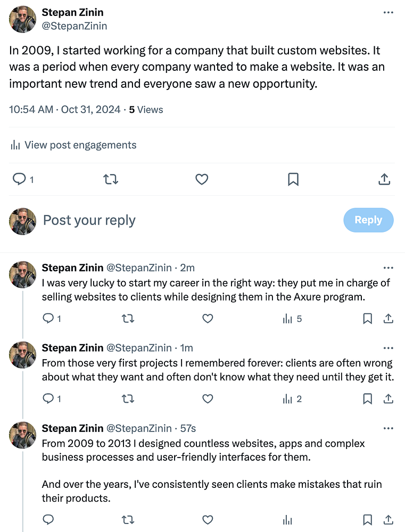The image size is (405, 532).
Task: Like the reply mentioning Axure program
Action: (x=208, y=319)
